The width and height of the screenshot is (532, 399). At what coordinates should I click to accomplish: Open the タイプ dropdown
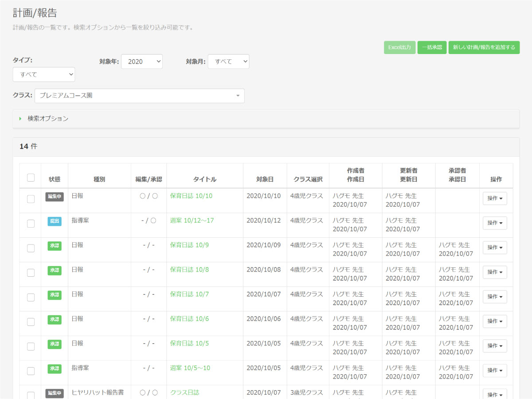44,74
